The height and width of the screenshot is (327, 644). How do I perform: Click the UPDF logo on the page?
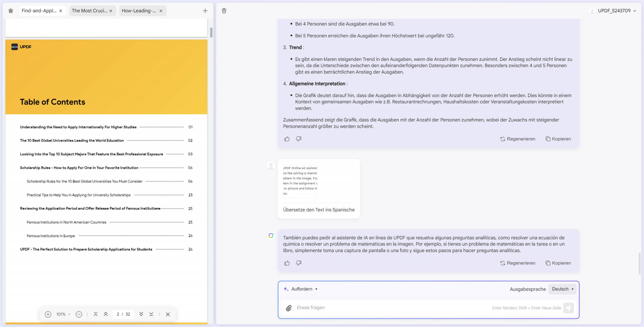coord(21,47)
